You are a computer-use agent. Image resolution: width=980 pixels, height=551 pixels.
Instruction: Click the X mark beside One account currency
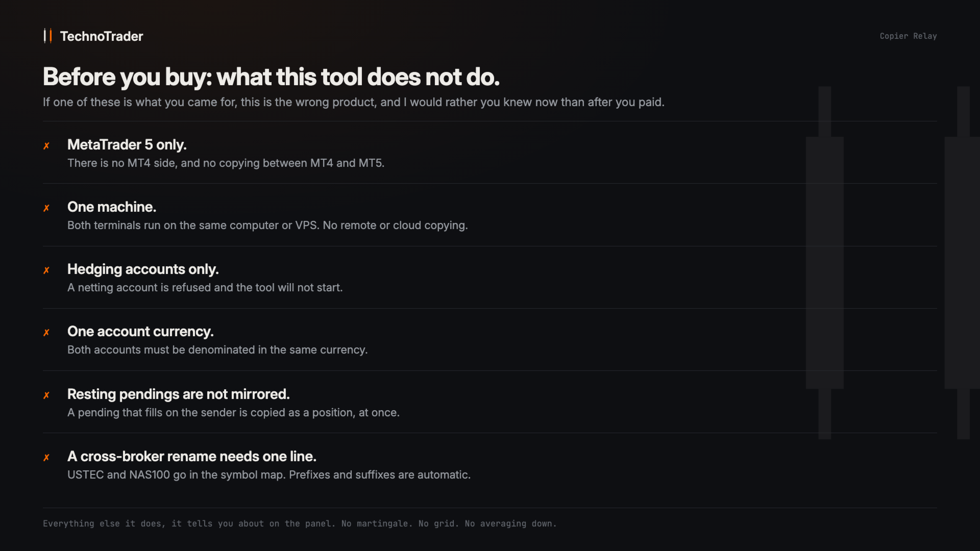tap(46, 333)
